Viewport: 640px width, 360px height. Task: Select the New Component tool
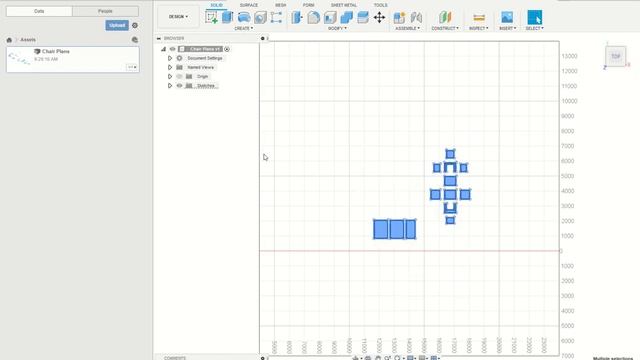tap(399, 17)
